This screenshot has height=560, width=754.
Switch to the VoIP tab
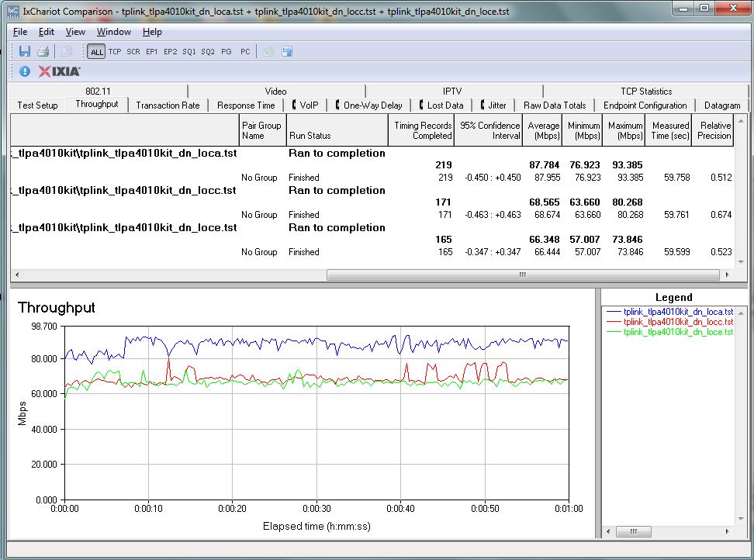pos(306,105)
